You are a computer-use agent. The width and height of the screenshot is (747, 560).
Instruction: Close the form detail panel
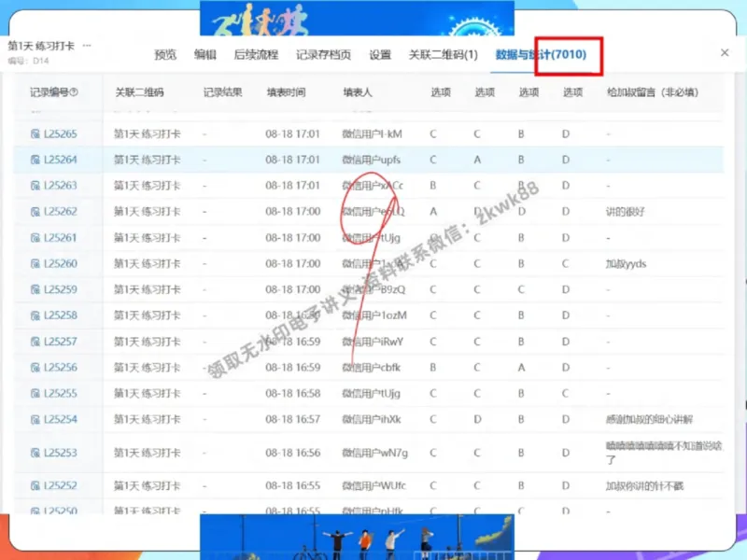click(725, 53)
